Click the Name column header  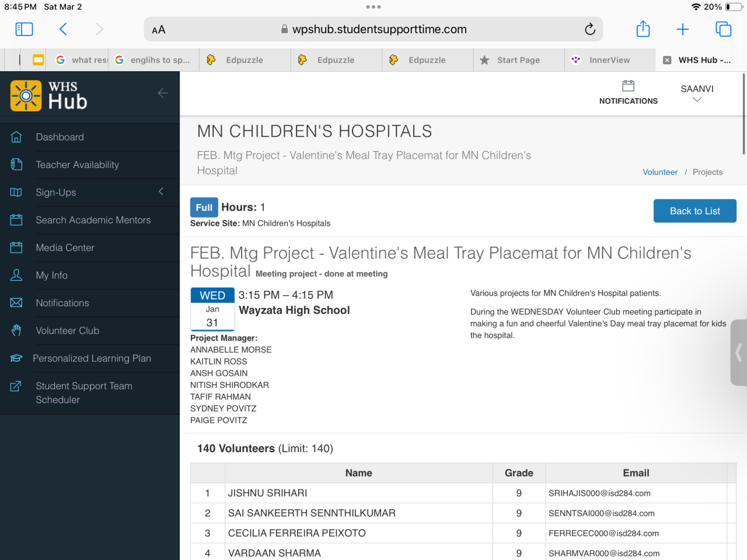(359, 473)
